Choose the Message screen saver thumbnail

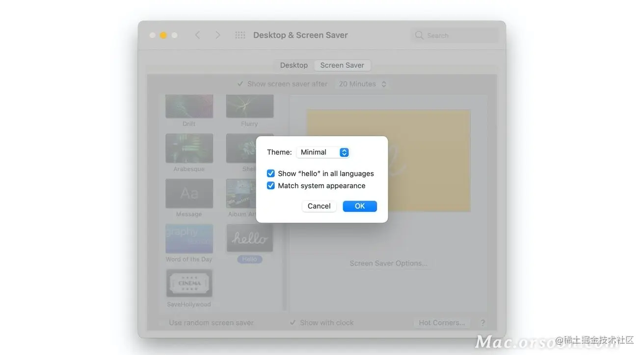coord(189,194)
